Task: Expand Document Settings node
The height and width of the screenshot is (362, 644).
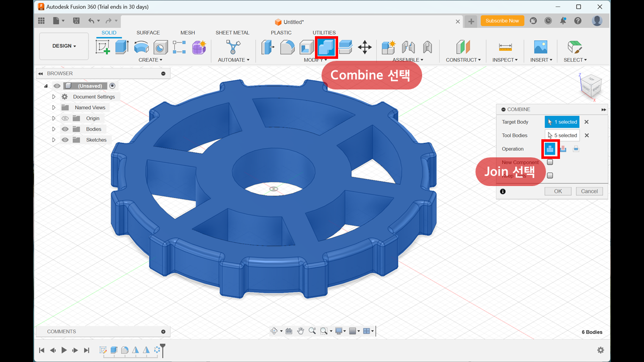Action: [x=54, y=97]
